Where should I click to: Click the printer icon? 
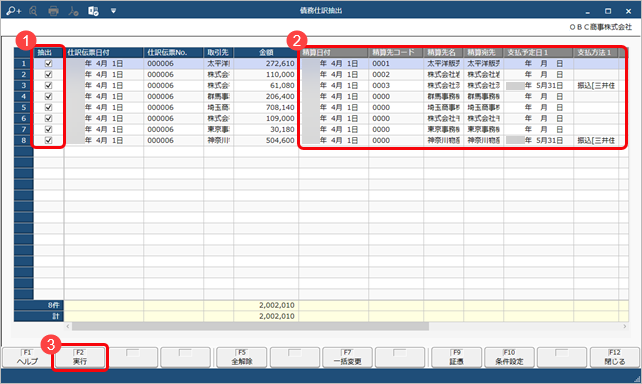pyautogui.click(x=53, y=11)
